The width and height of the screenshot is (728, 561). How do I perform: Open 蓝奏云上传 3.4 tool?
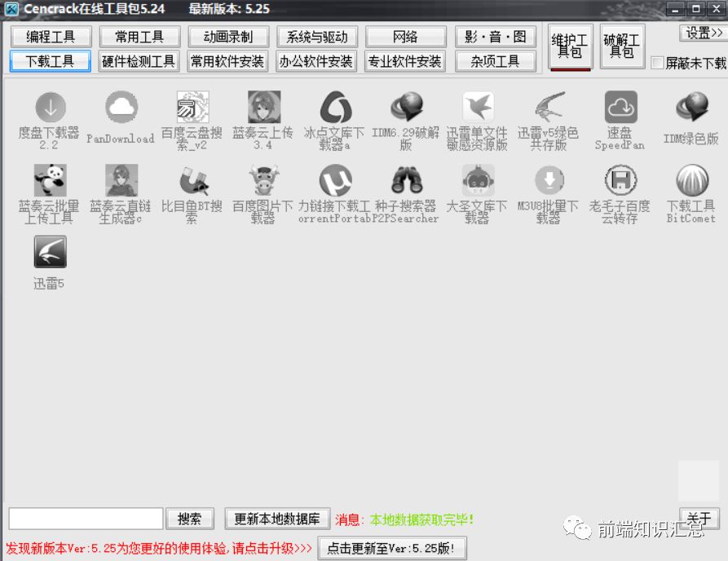263,108
